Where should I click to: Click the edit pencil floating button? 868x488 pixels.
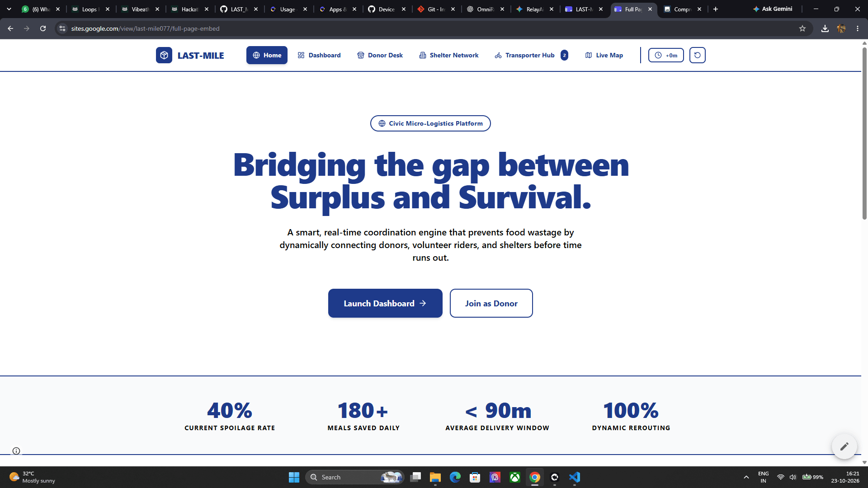point(844,446)
